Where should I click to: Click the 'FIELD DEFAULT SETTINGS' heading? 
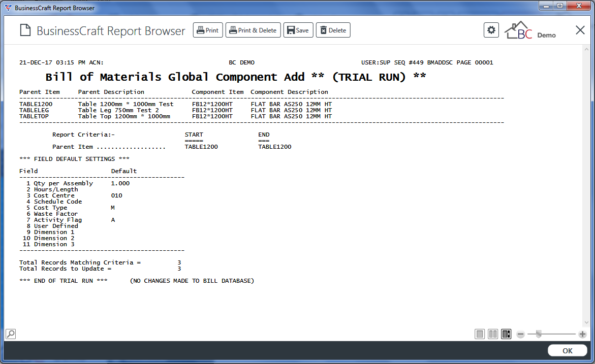74,159
